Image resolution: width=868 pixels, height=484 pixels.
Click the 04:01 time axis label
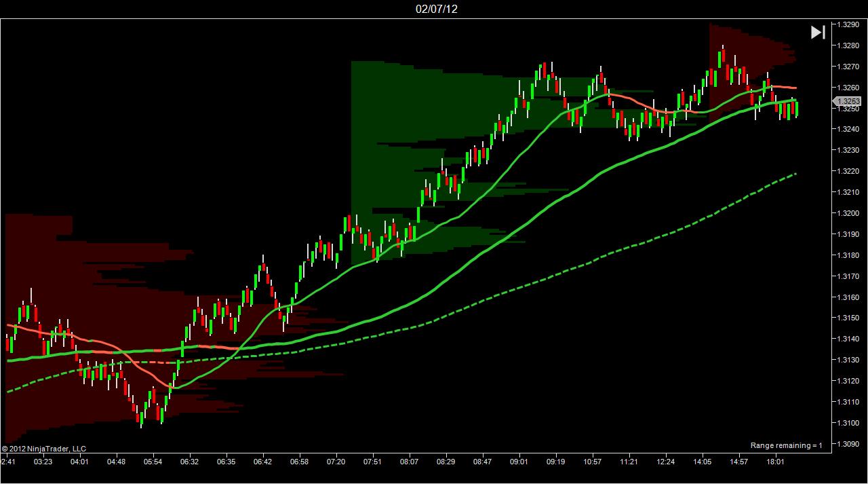click(79, 462)
